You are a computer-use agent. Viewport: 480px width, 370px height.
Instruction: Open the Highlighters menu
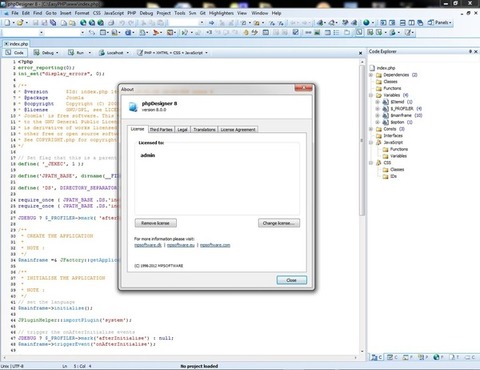pyautogui.click(x=221, y=13)
